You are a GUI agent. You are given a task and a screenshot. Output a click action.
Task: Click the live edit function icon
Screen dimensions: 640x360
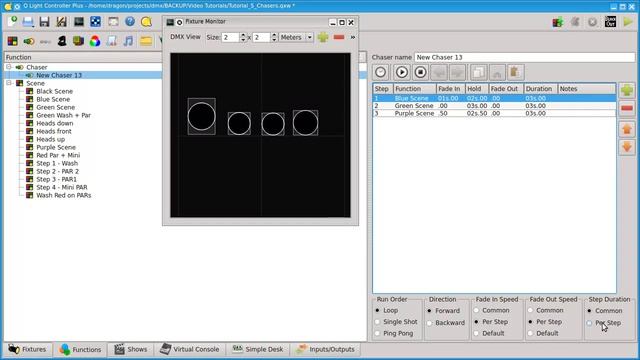coord(576,22)
